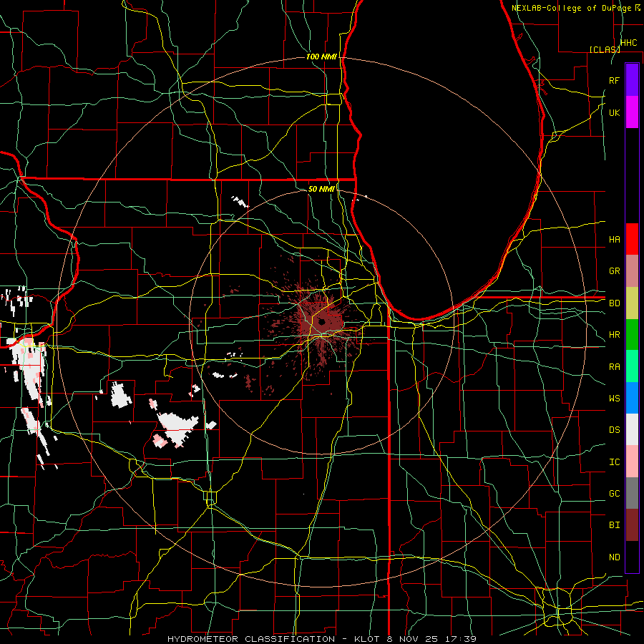This screenshot has height=644, width=644.
Task: Click the RA legend label
Action: 615,367
